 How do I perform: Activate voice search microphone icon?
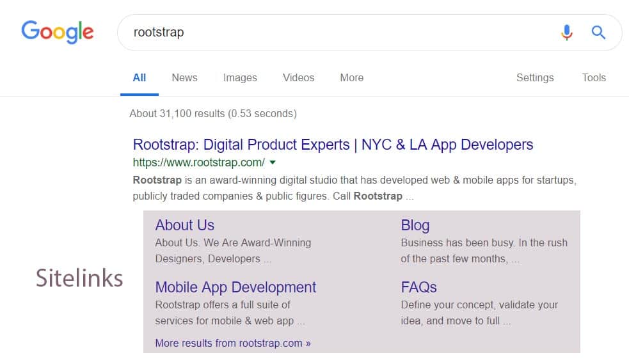[x=566, y=33]
